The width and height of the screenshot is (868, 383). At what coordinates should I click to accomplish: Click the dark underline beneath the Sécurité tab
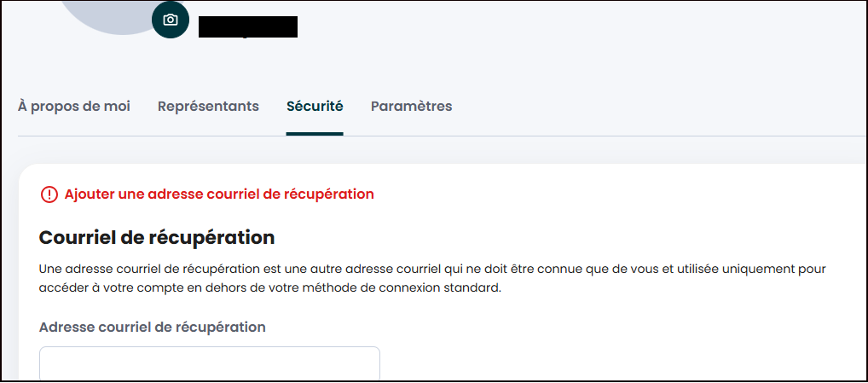pyautogui.click(x=315, y=134)
